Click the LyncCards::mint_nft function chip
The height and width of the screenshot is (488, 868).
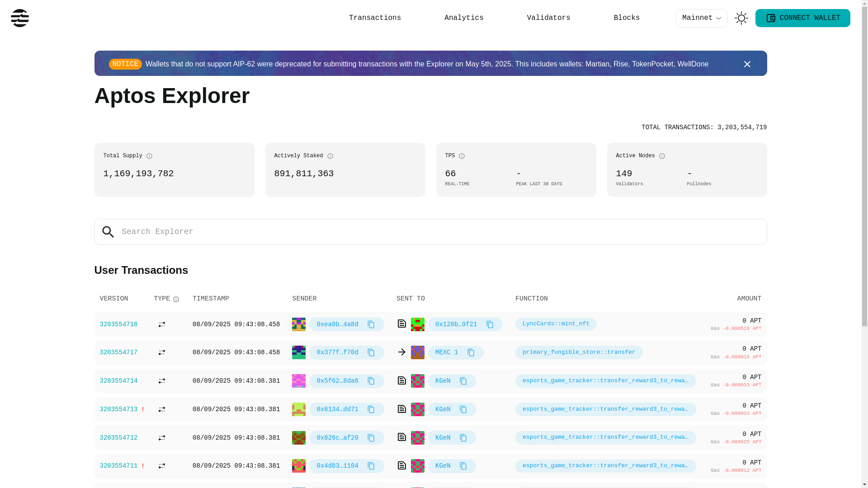[556, 324]
